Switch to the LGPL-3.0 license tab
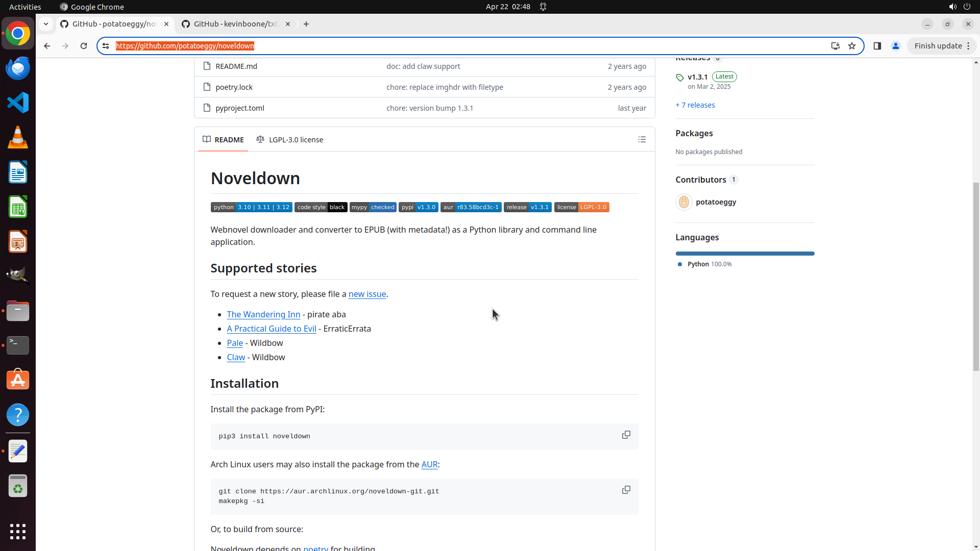 pos(290,140)
